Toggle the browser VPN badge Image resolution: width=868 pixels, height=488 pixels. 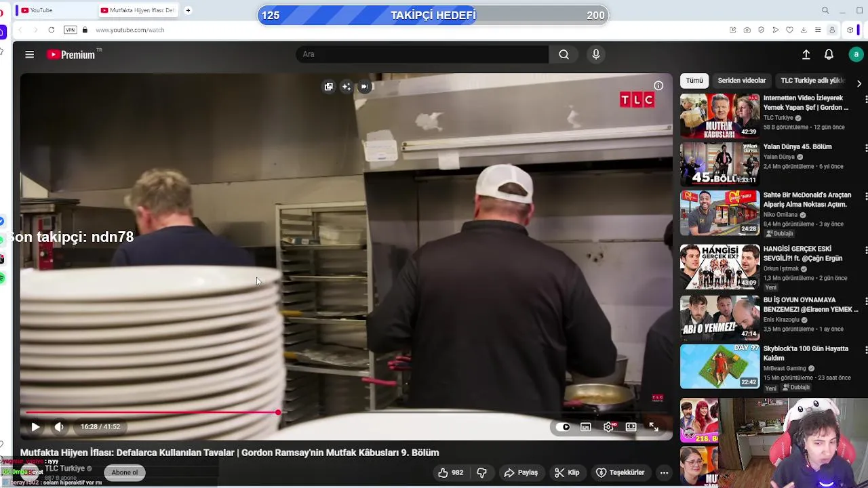(70, 30)
